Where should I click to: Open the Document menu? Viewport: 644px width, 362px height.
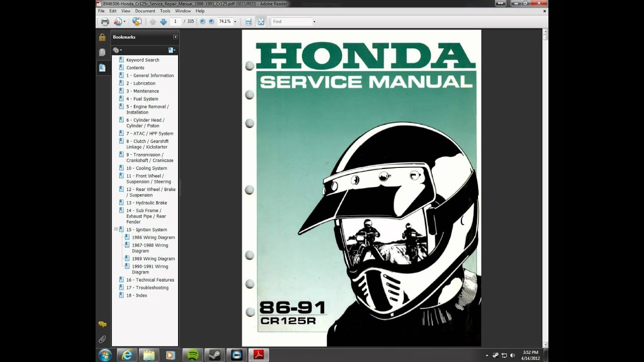click(x=145, y=11)
